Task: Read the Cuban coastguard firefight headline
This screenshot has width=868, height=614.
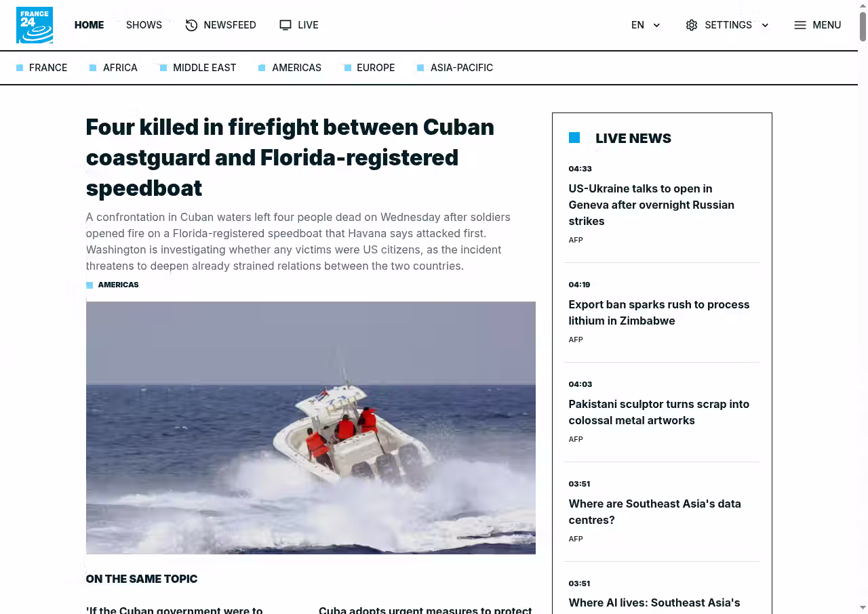Action: (x=290, y=157)
